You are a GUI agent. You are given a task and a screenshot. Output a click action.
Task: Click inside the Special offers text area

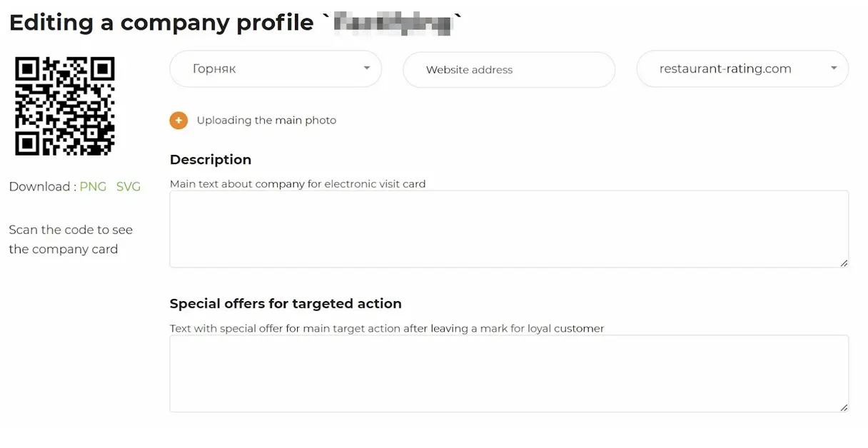[509, 374]
